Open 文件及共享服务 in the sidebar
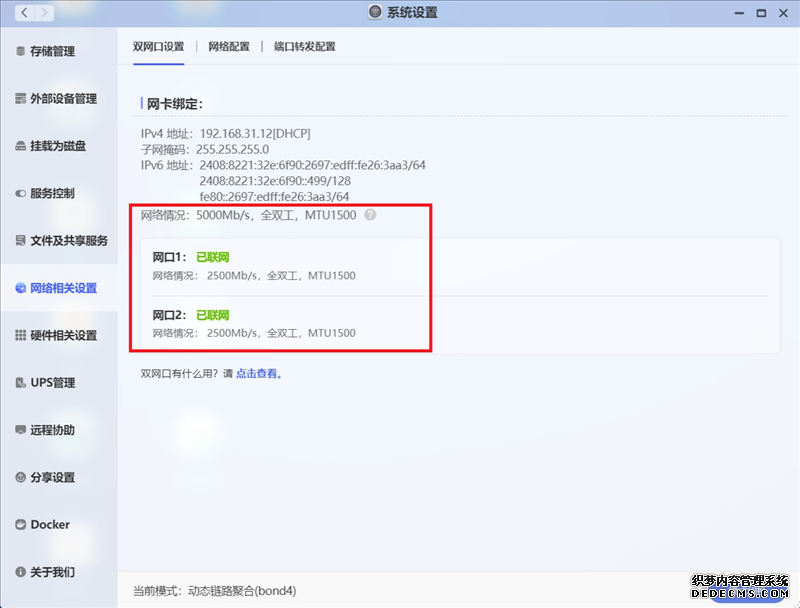Viewport: 800px width, 608px height. [x=68, y=241]
